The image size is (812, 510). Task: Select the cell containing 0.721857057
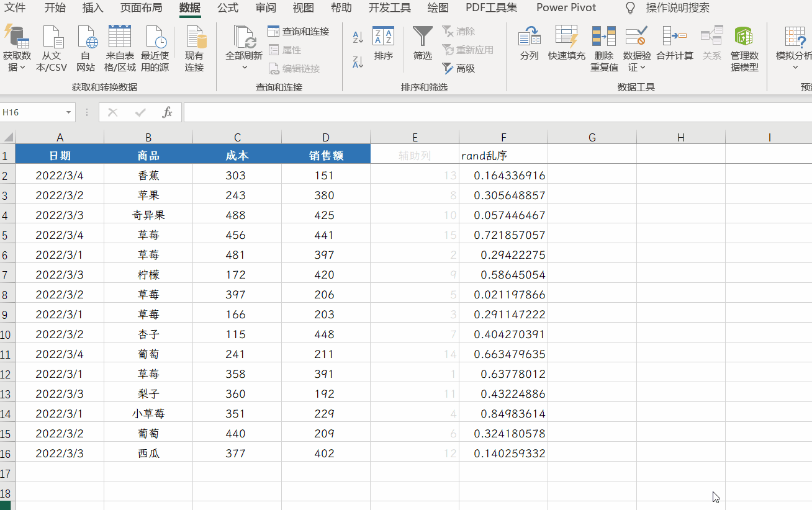pyautogui.click(x=503, y=235)
